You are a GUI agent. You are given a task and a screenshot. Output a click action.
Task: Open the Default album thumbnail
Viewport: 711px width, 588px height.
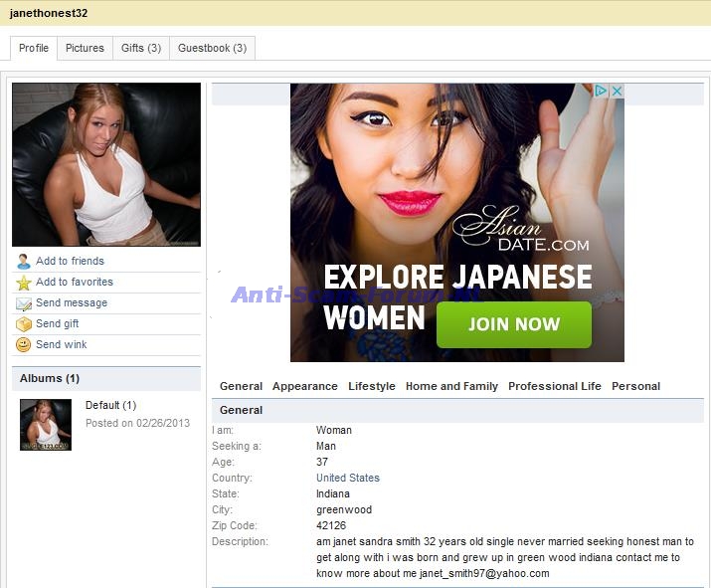click(46, 425)
